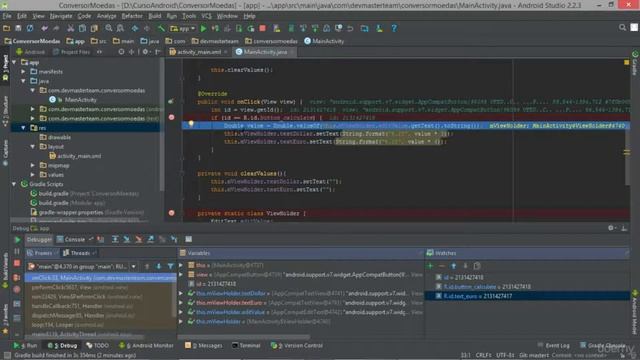
Task: Click the green plus New Watch icon
Action: 430,266
